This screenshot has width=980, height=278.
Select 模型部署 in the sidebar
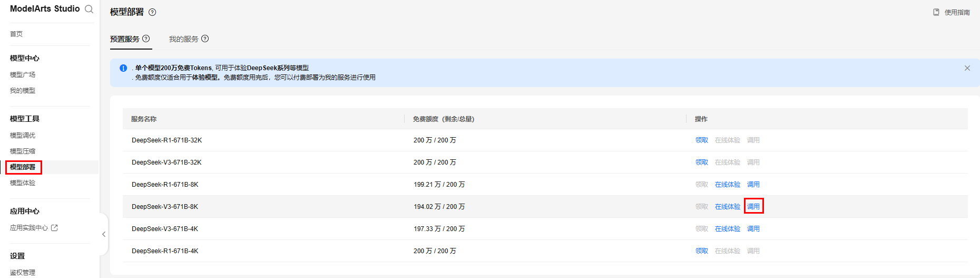pyautogui.click(x=23, y=167)
